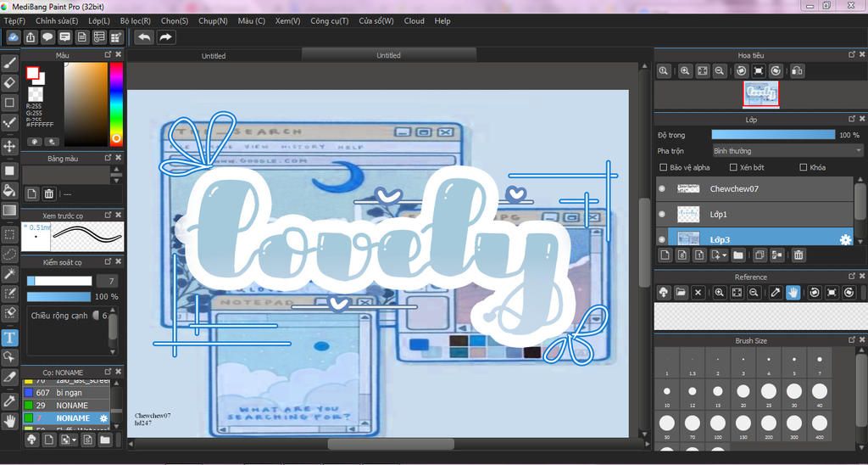
Task: Select the Eyedropper tool
Action: 9,401
